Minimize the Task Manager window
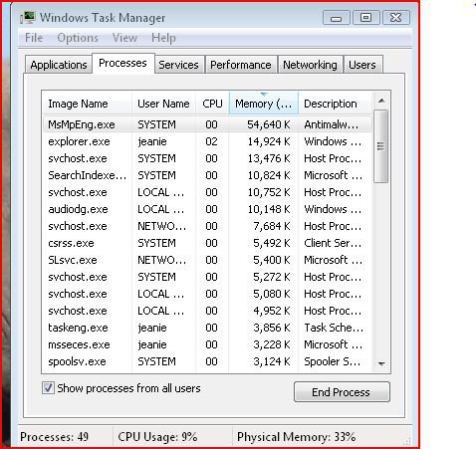476x449 pixels. point(337,17)
